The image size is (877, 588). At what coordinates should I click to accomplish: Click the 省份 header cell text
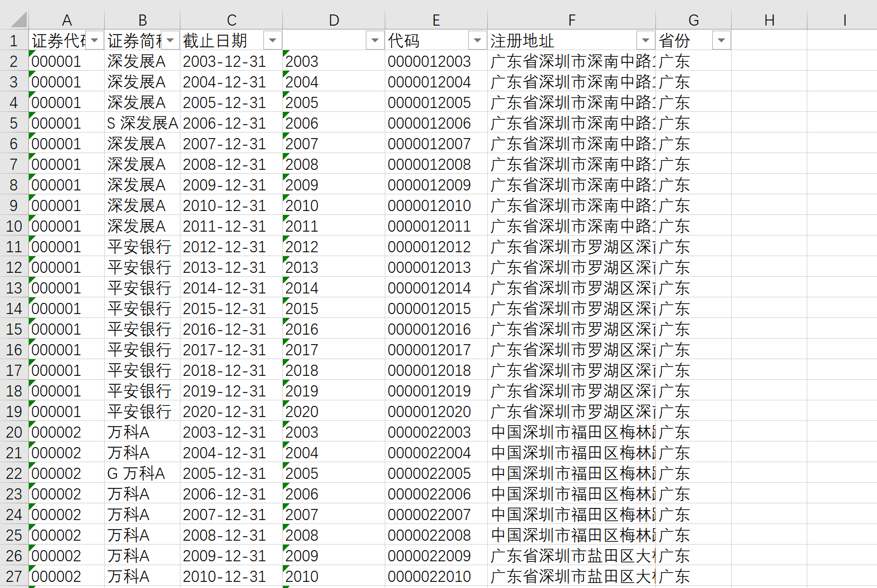pos(674,41)
